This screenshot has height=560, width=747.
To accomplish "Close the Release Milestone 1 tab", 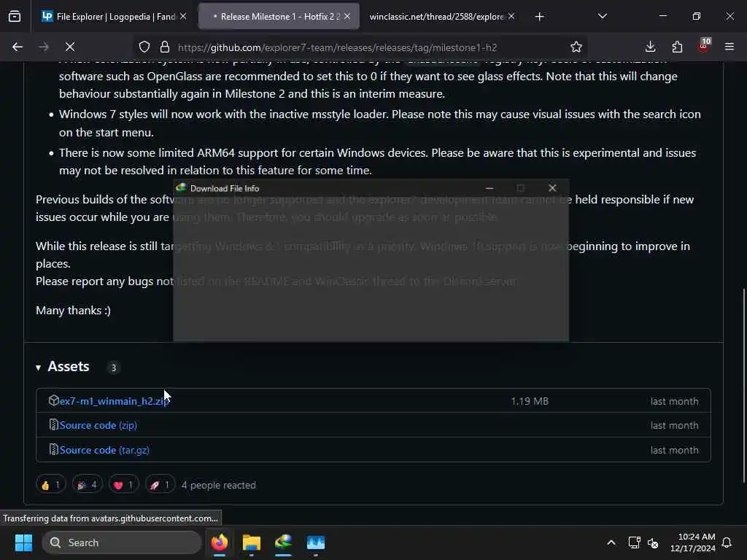I will point(347,17).
